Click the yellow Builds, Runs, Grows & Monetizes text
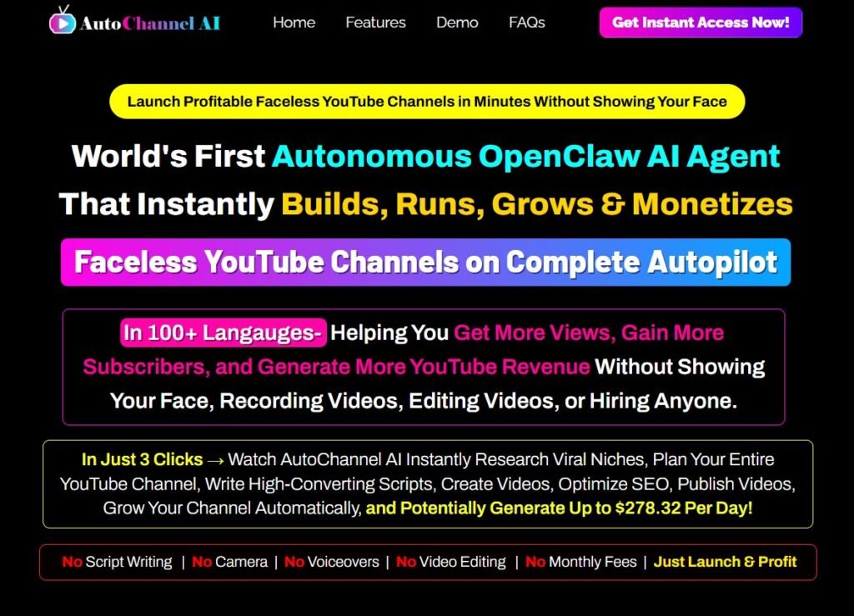 click(537, 204)
